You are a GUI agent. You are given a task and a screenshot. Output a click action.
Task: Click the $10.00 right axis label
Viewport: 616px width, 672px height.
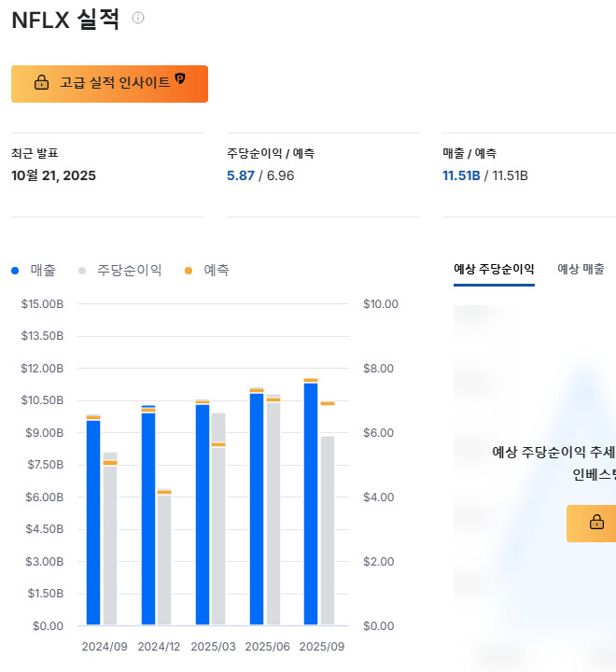click(381, 304)
